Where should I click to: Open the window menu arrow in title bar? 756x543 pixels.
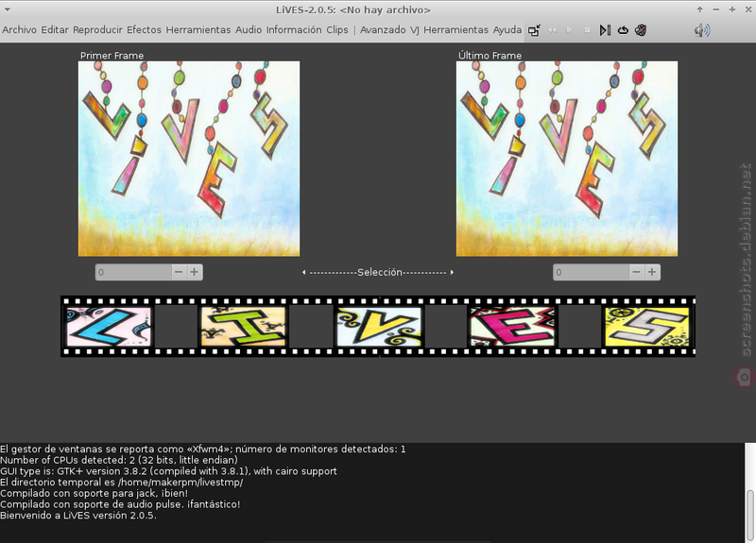[7, 9]
